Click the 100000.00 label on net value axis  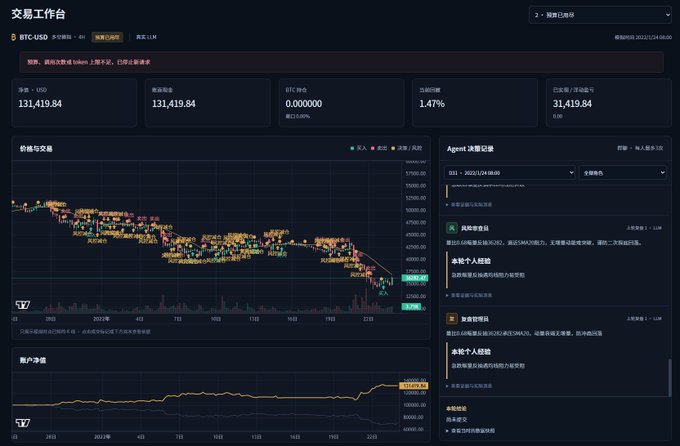point(415,405)
